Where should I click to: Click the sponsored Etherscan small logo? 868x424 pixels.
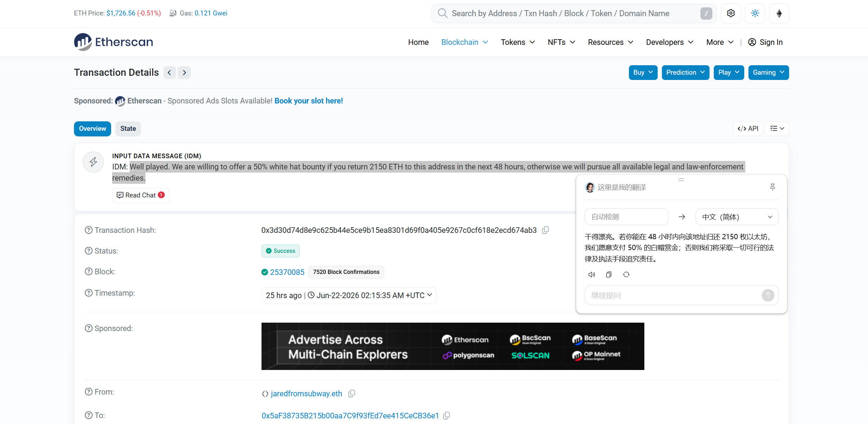click(120, 101)
